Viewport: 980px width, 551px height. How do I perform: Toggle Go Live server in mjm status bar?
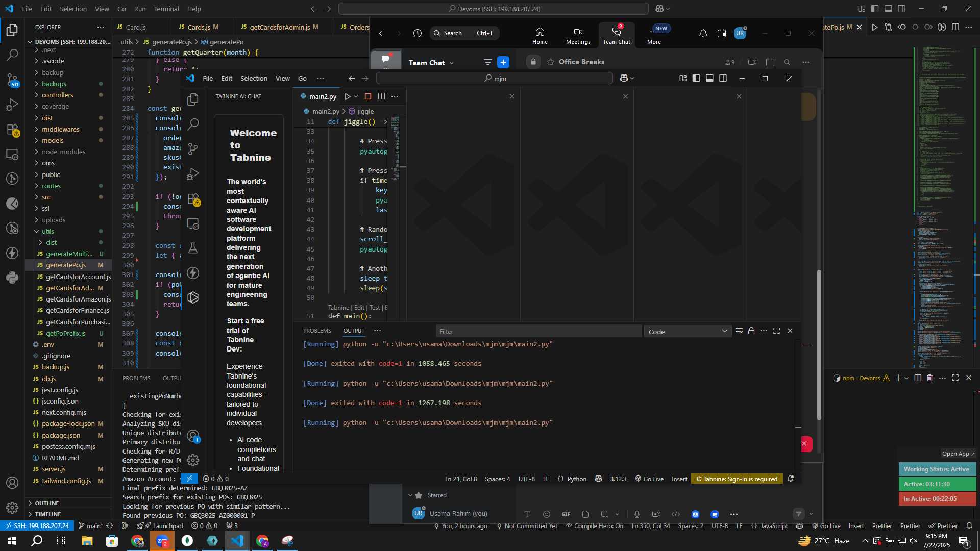649,479
